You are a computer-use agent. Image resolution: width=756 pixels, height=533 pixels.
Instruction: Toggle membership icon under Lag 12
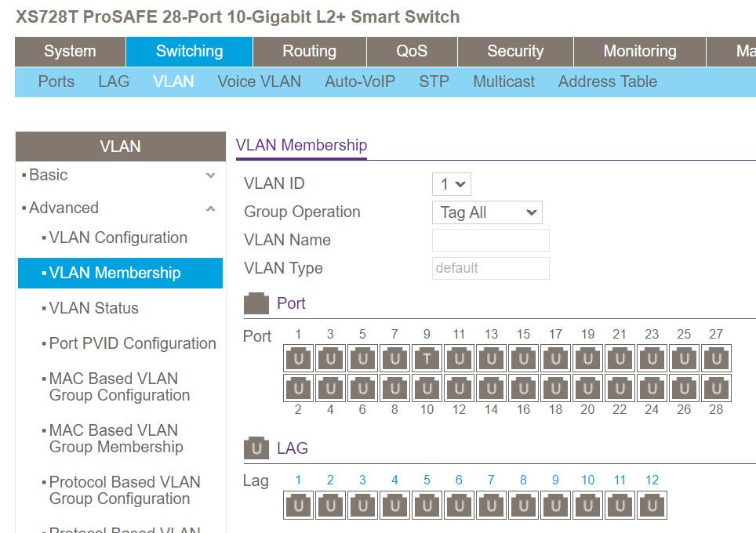[652, 505]
